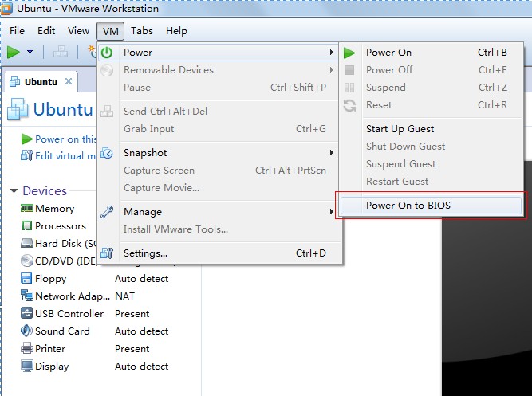
Task: Click the CD/DVD disc icon
Action: click(27, 261)
